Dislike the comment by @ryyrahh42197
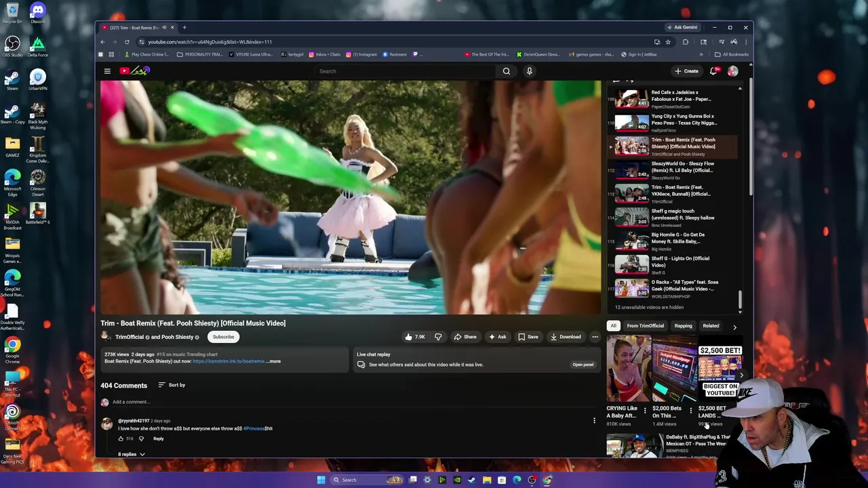The height and width of the screenshot is (488, 868). [141, 439]
